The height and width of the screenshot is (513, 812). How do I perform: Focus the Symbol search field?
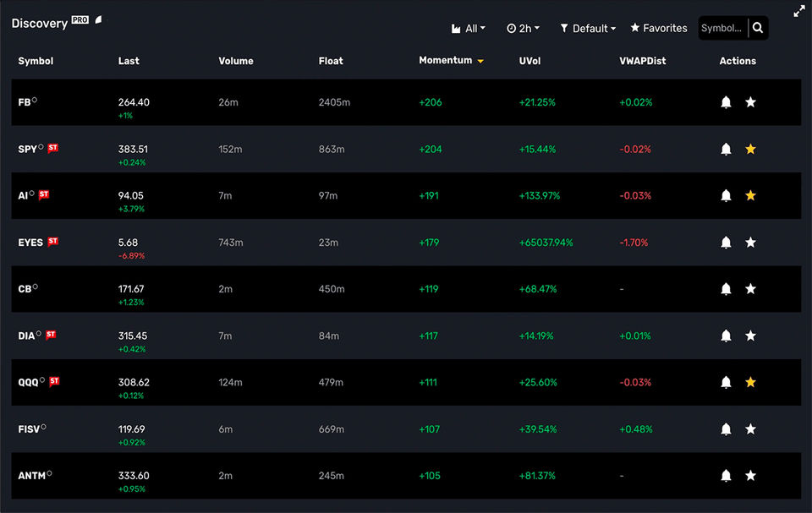coord(721,28)
